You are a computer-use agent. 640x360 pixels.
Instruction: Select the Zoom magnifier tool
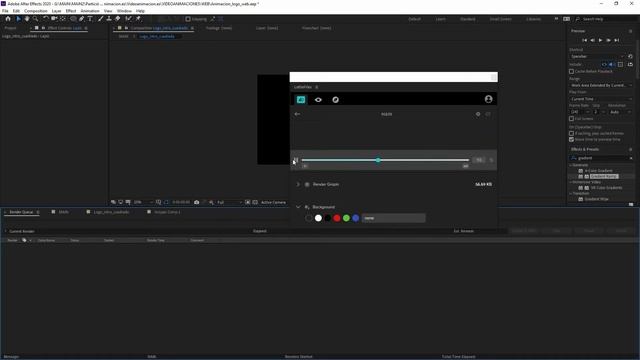pos(36,19)
